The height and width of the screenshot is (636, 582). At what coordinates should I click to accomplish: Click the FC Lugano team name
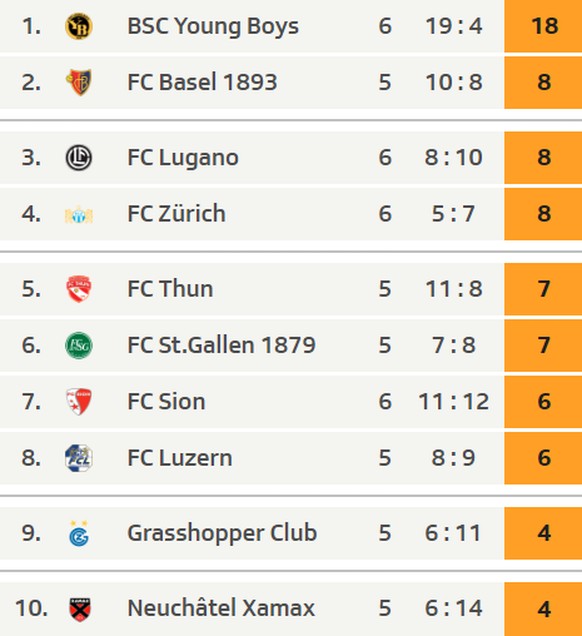pyautogui.click(x=183, y=158)
